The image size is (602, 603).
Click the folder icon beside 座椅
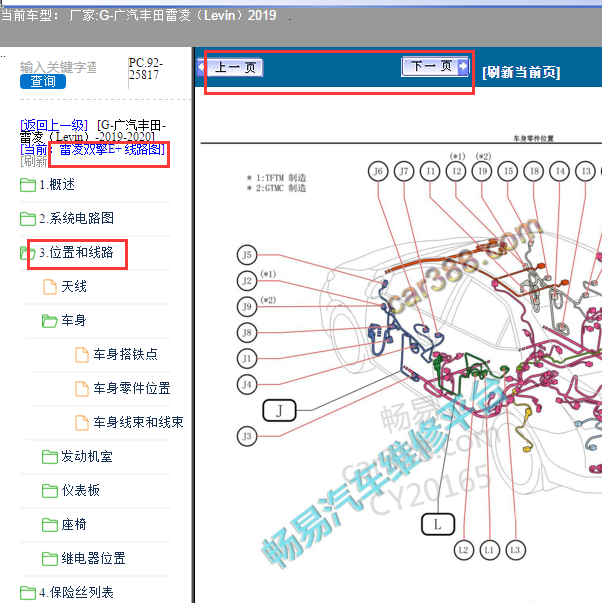(50, 525)
